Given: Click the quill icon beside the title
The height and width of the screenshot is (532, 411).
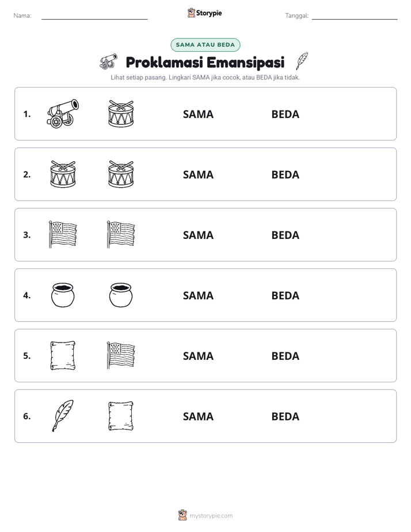Looking at the screenshot, I should click(x=302, y=61).
